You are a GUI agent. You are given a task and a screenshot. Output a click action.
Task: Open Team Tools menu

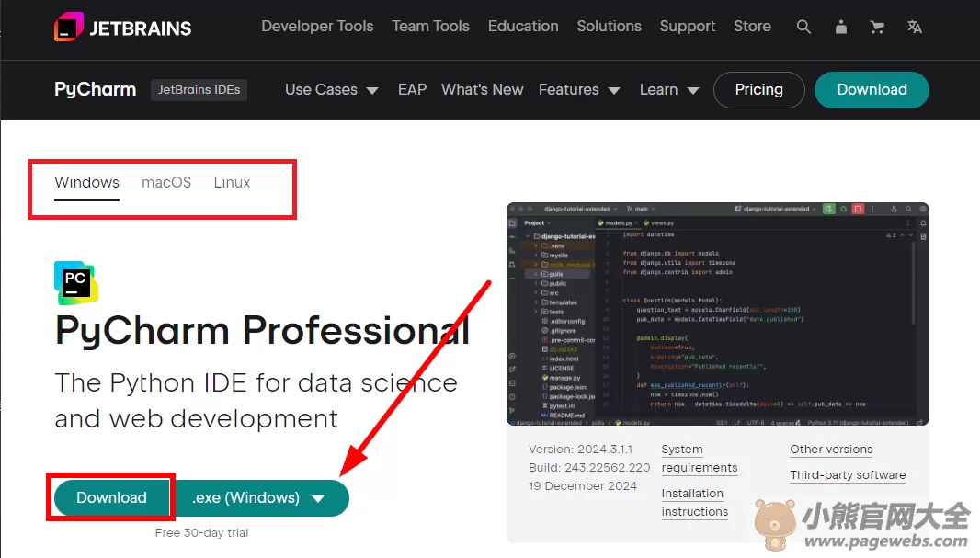[x=430, y=27]
